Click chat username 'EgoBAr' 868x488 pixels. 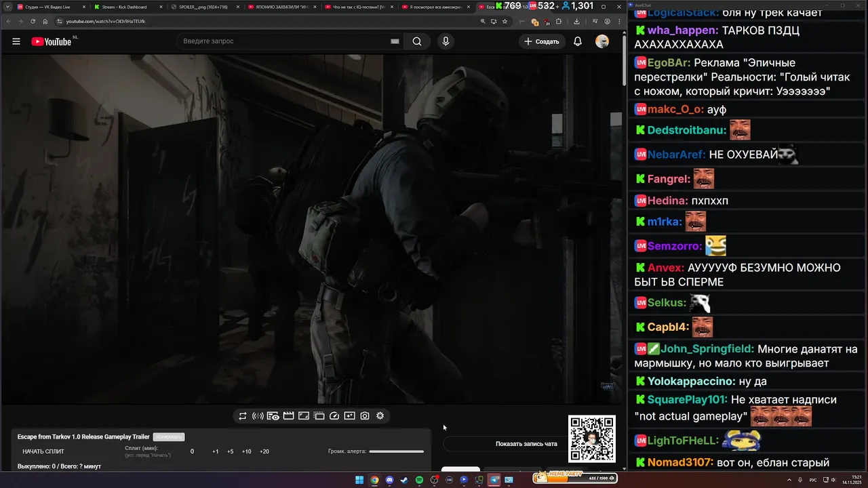tap(669, 63)
